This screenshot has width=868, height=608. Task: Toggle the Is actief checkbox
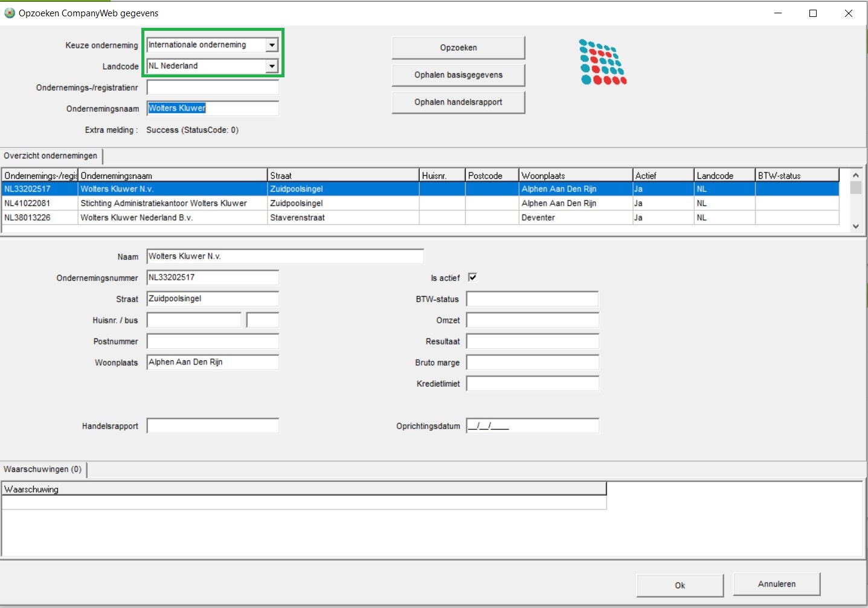pyautogui.click(x=472, y=277)
